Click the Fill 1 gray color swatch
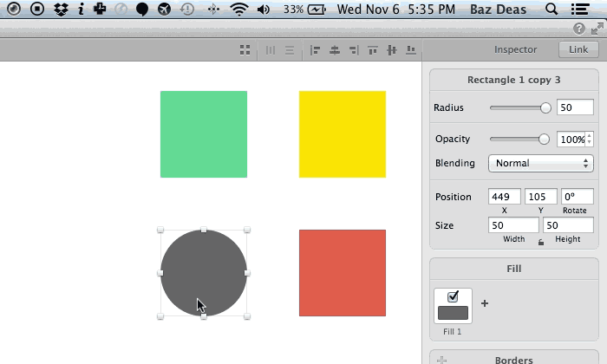Viewport: 607px width, 364px height. (x=454, y=313)
